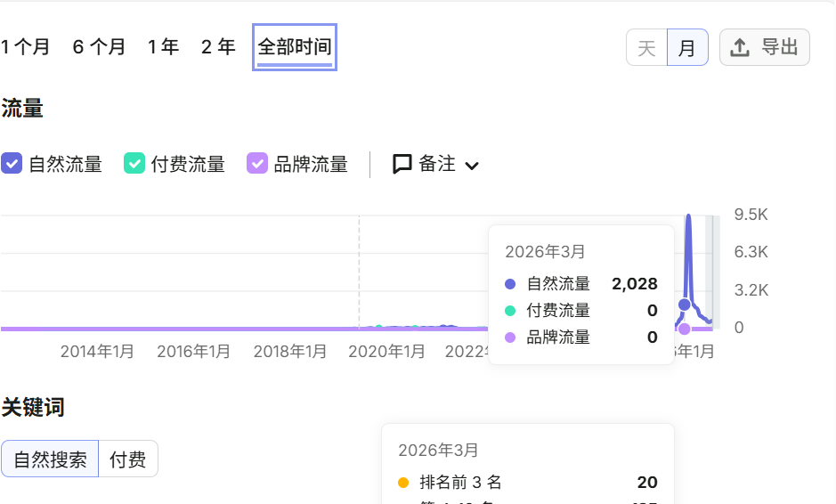Viewport: 836px width, 504px height.
Task: Click the 2014年1月 axis label
Action: pyautogui.click(x=97, y=352)
